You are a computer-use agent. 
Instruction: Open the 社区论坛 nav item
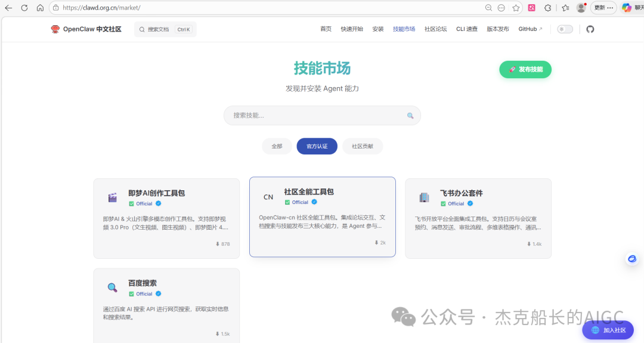click(x=435, y=29)
